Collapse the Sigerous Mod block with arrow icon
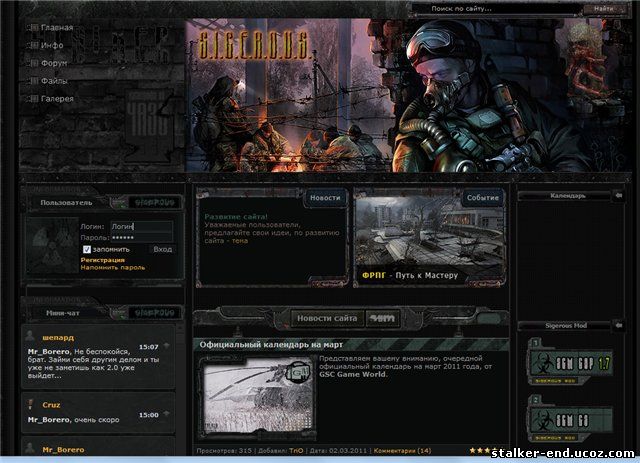Screen dimensions: 640x463 point(619,325)
